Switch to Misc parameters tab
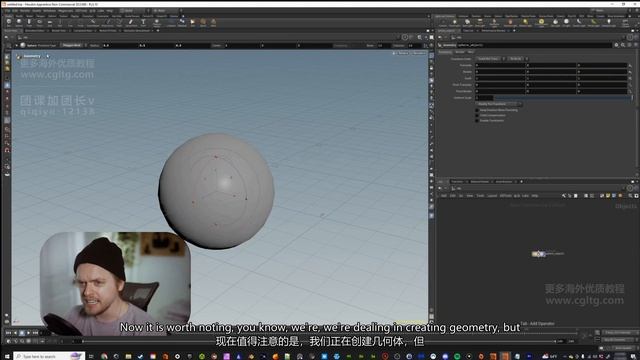640x360 pixels. click(x=471, y=52)
